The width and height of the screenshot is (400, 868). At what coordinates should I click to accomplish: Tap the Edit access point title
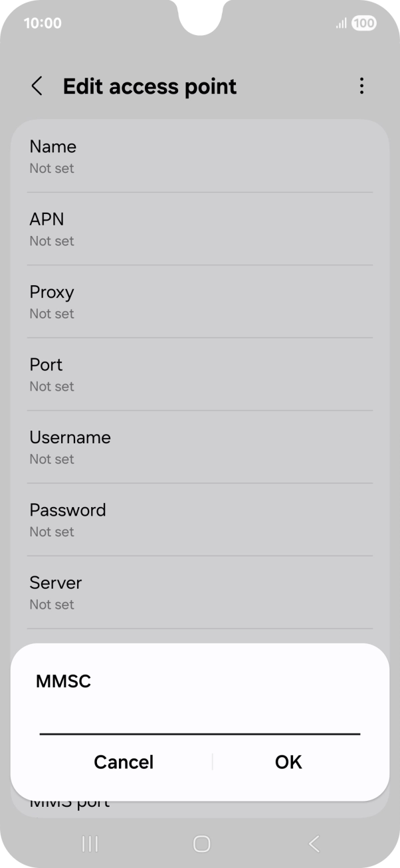(150, 86)
